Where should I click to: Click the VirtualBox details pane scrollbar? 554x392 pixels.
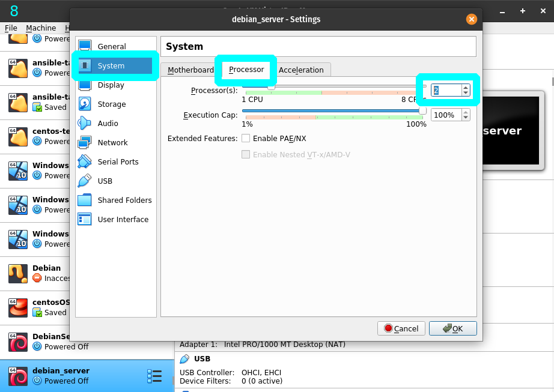(552, 82)
